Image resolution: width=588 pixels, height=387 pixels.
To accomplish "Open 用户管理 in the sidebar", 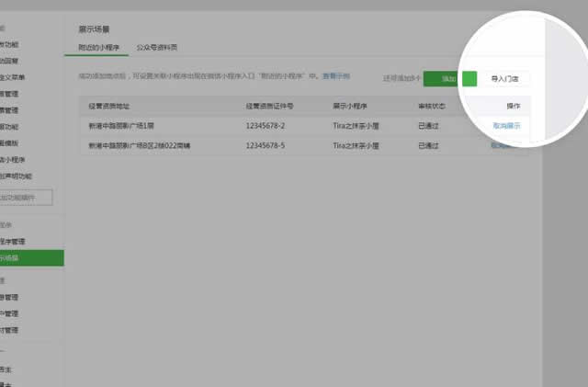I will coord(15,313).
